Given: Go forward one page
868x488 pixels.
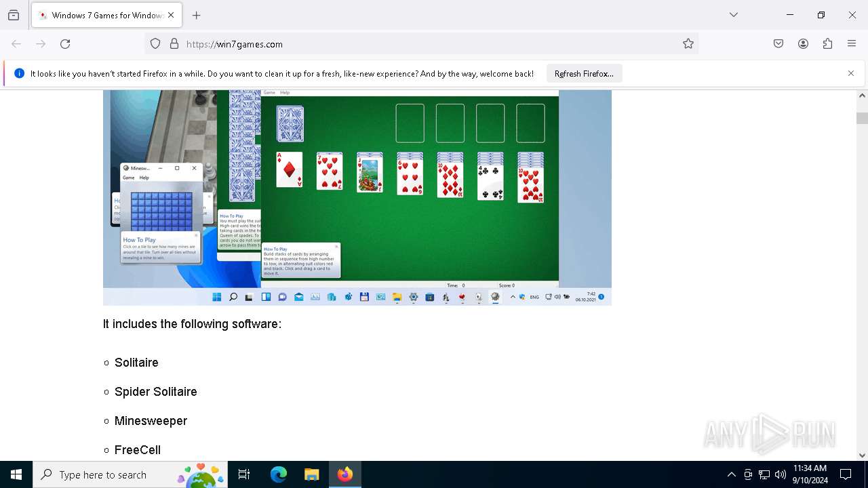Looking at the screenshot, I should tap(41, 44).
